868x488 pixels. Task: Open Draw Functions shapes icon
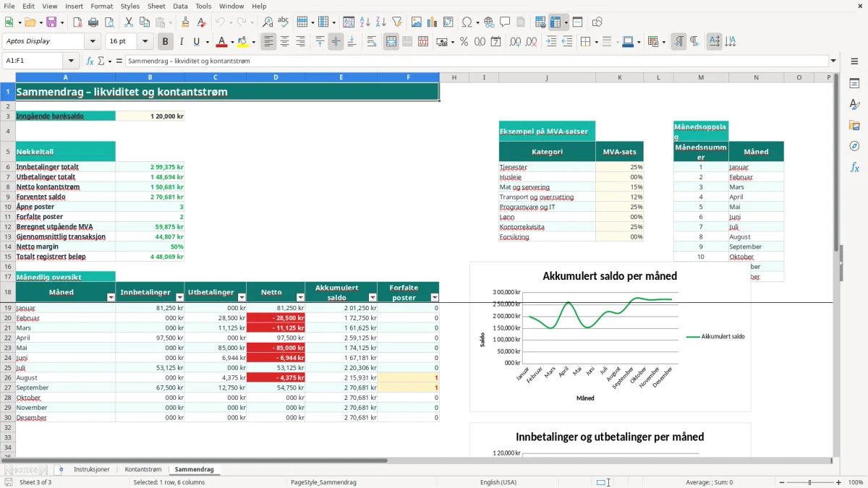(597, 22)
